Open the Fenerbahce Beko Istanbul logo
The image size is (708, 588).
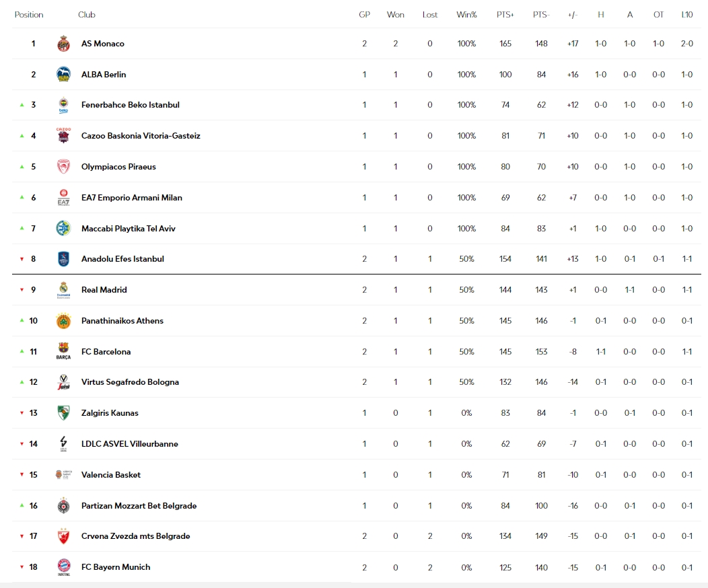coord(64,105)
